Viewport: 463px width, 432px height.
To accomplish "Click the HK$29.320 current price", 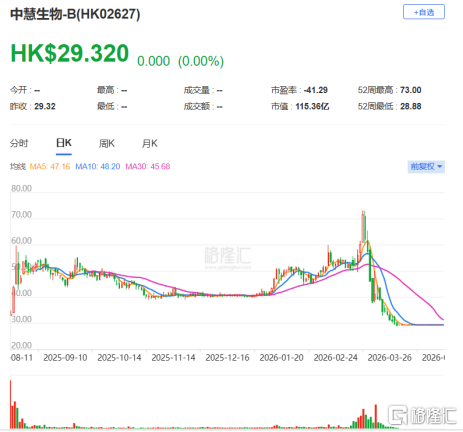I will [70, 53].
